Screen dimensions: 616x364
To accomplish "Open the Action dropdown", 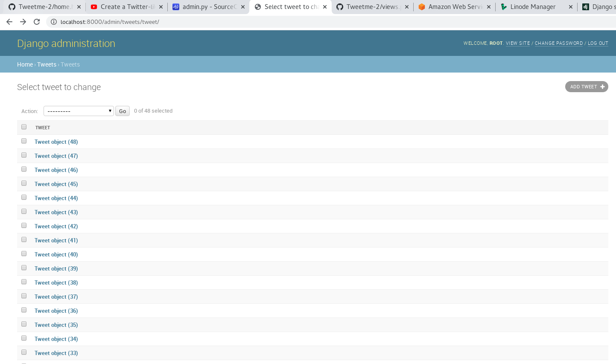I will [79, 111].
